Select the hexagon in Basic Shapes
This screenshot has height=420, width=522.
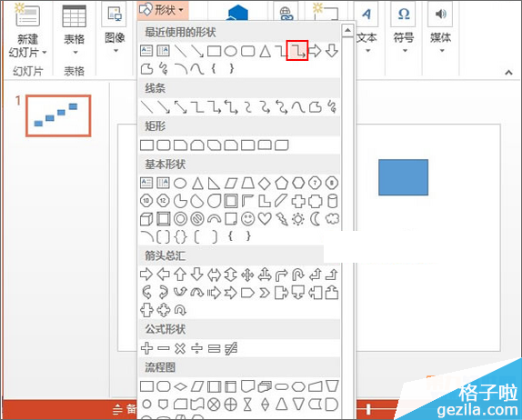coord(298,183)
